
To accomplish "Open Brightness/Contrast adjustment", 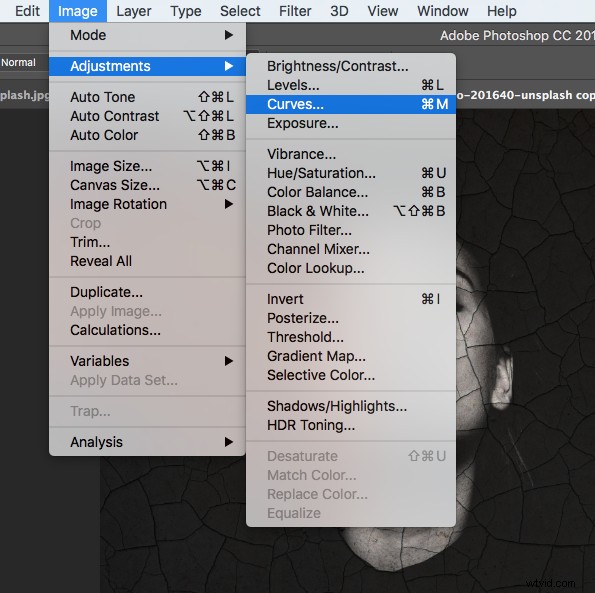I will (x=351, y=66).
